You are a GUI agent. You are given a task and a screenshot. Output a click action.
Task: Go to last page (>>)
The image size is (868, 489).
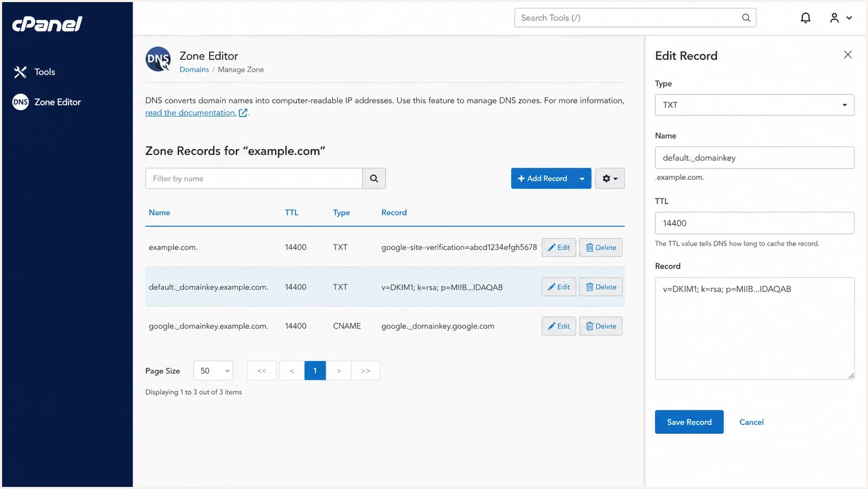coord(365,371)
